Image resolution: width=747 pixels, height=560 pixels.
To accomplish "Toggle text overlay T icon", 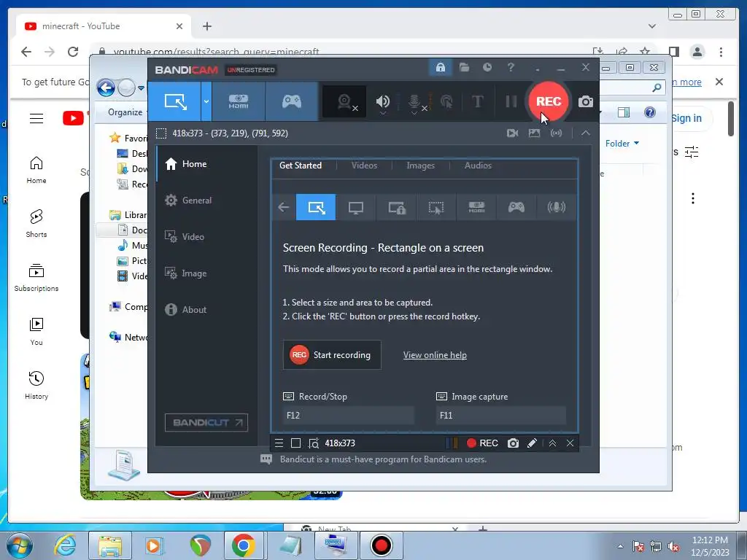I will click(x=477, y=101).
